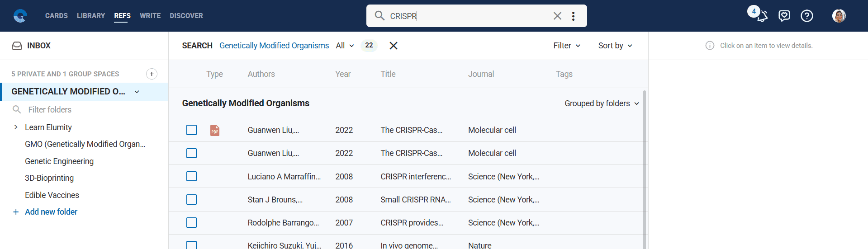
Task: Open the notifications bell icon
Action: click(762, 16)
